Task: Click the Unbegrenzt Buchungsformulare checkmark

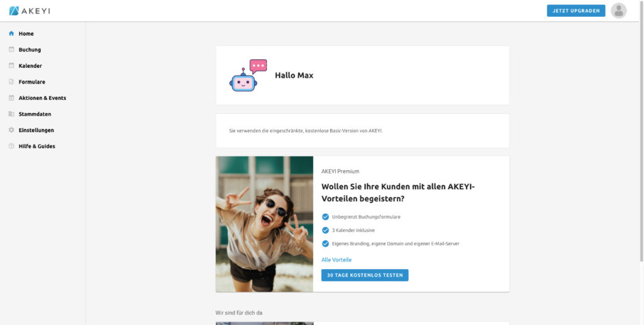Action: 325,217
